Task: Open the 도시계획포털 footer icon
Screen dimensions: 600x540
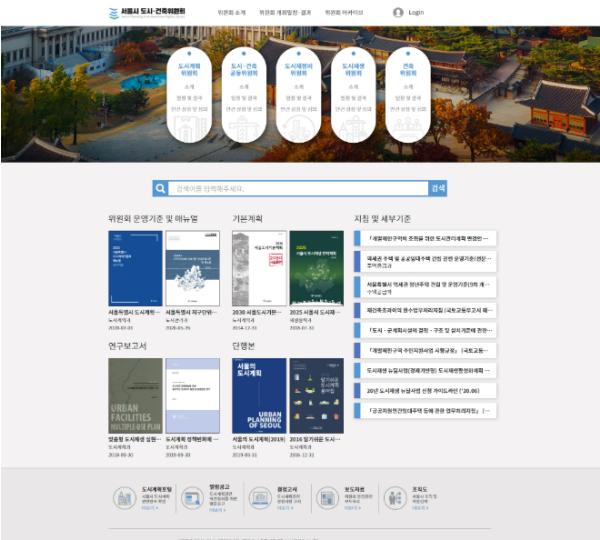Action: click(x=124, y=498)
